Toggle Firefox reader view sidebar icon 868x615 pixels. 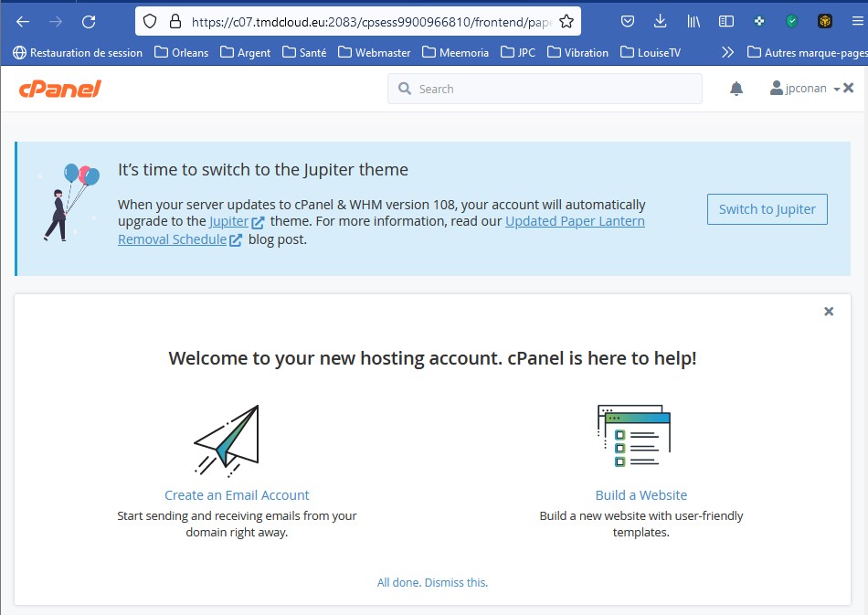pos(726,21)
